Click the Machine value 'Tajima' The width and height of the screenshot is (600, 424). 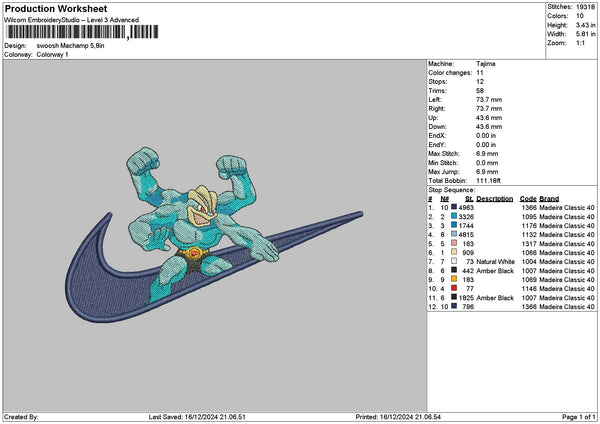[486, 64]
